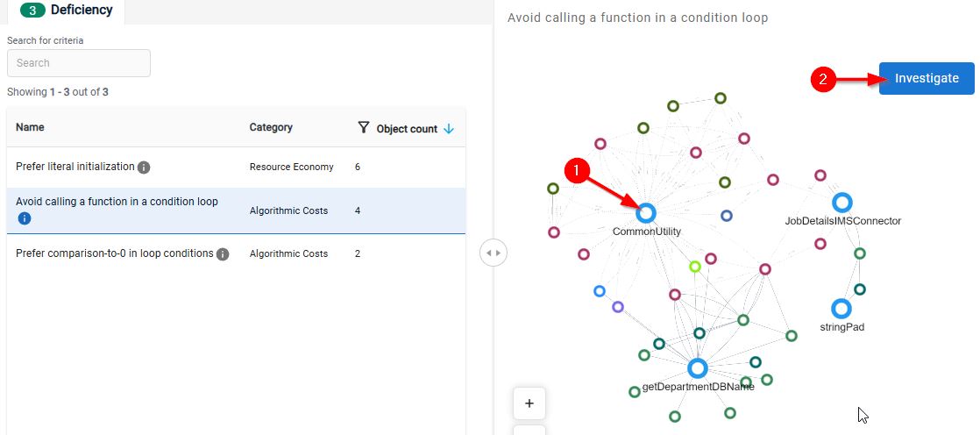Select Avoid calling a function row
980x435 pixels.
pyautogui.click(x=237, y=210)
